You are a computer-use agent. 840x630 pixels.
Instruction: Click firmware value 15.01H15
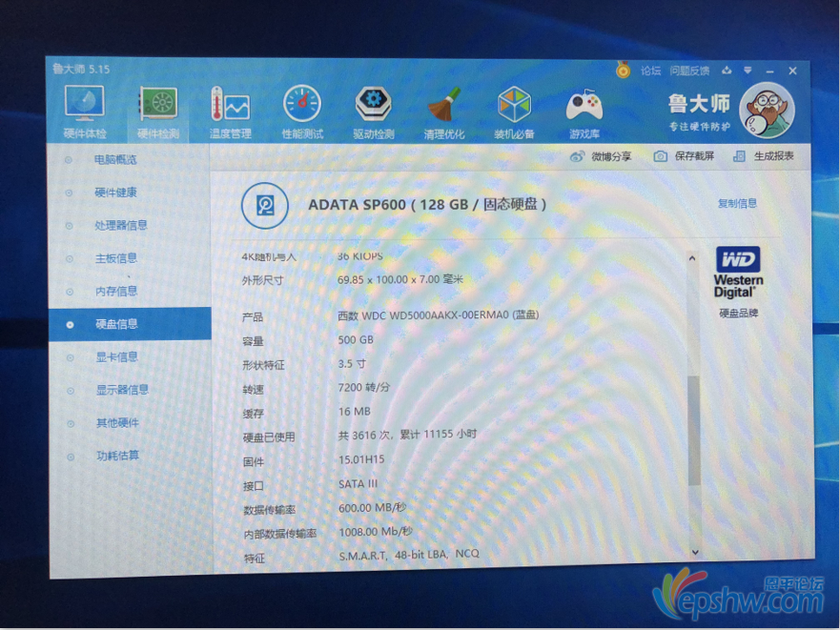tap(361, 459)
